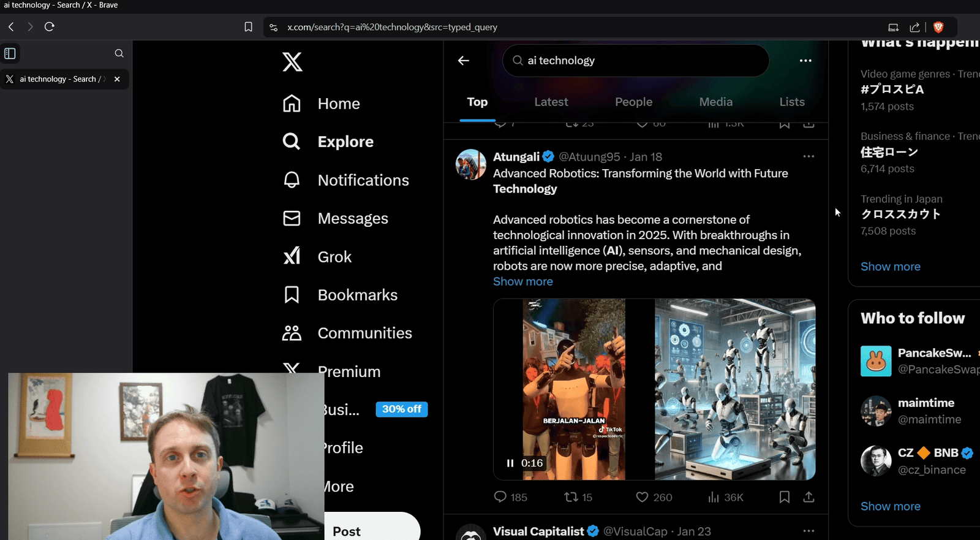Select the ai technology vertical tab
The height and width of the screenshot is (540, 980).
coord(64,79)
